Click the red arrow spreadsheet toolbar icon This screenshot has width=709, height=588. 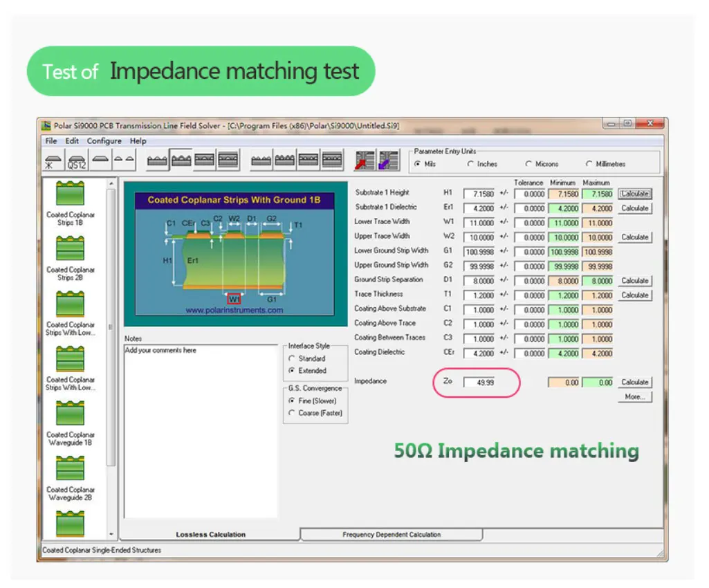point(365,160)
